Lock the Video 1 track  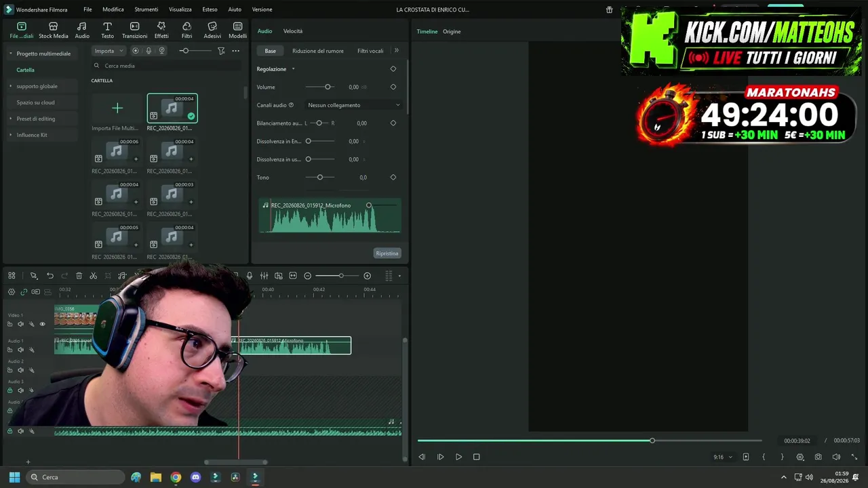pos(9,324)
